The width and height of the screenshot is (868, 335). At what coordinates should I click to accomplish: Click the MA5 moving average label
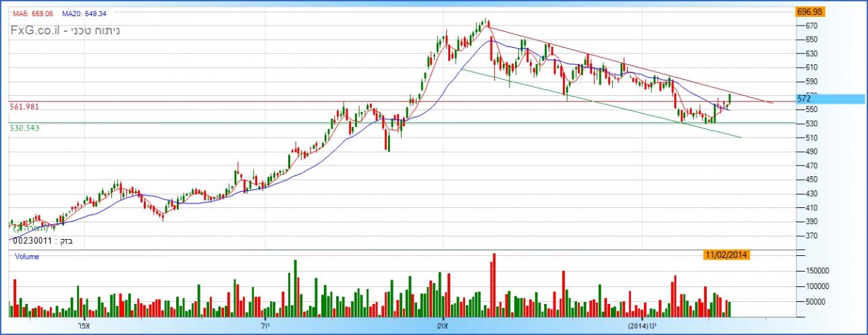click(x=32, y=14)
